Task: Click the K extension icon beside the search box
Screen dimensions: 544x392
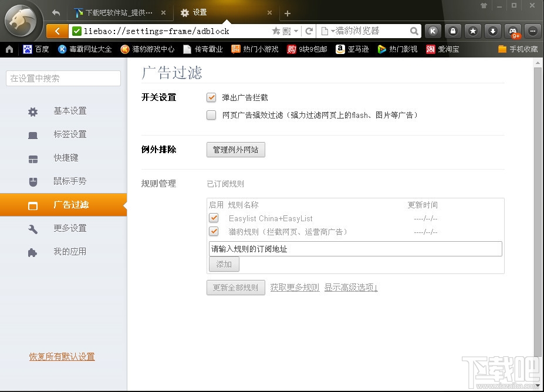Action: pyautogui.click(x=433, y=31)
